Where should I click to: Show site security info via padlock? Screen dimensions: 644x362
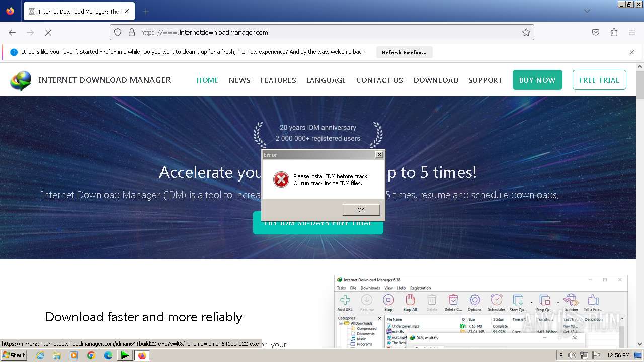132,32
